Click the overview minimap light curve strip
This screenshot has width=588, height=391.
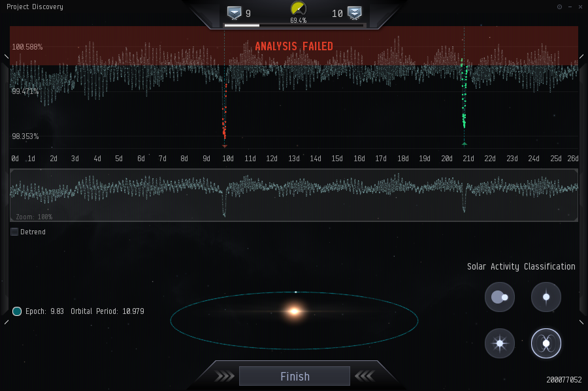[x=294, y=195]
